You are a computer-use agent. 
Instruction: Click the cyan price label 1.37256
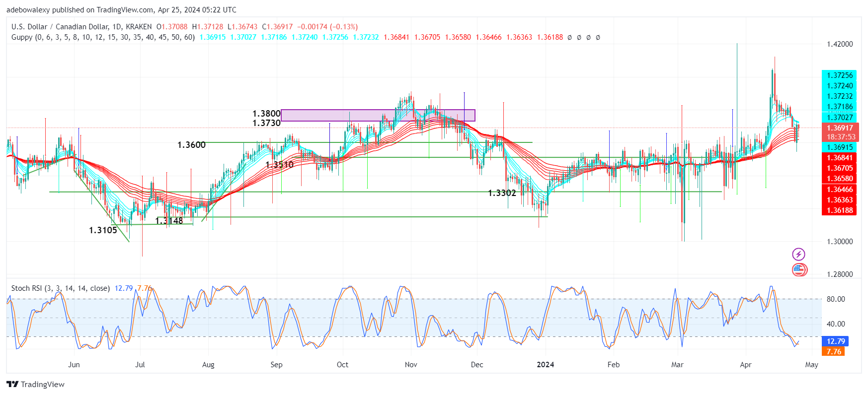click(839, 75)
